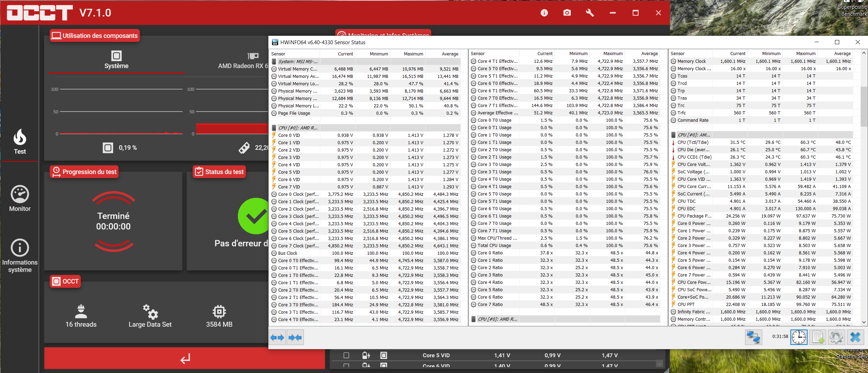868x373 pixels.
Task: Open OCCT settings wrench icon
Action: [x=590, y=13]
